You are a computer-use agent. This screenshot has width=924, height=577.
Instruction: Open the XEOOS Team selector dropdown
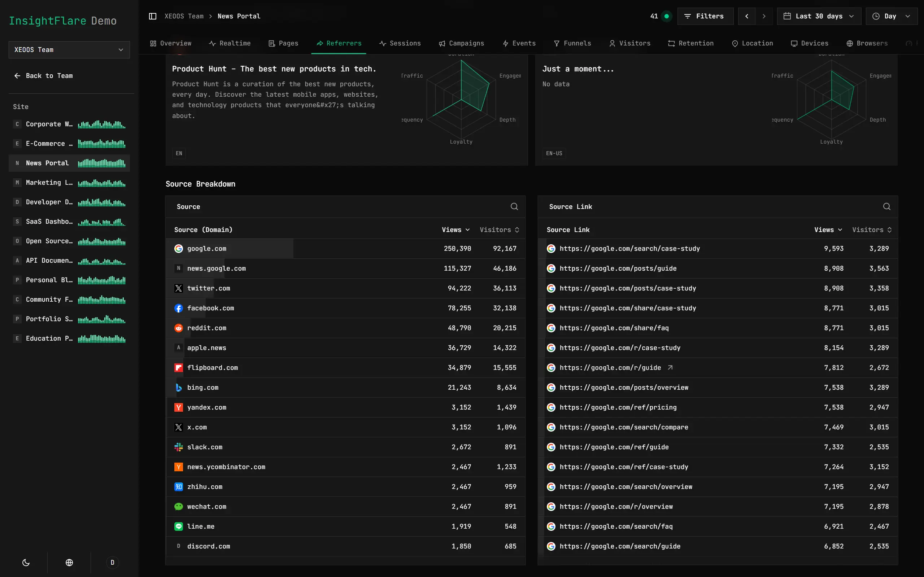coord(69,49)
